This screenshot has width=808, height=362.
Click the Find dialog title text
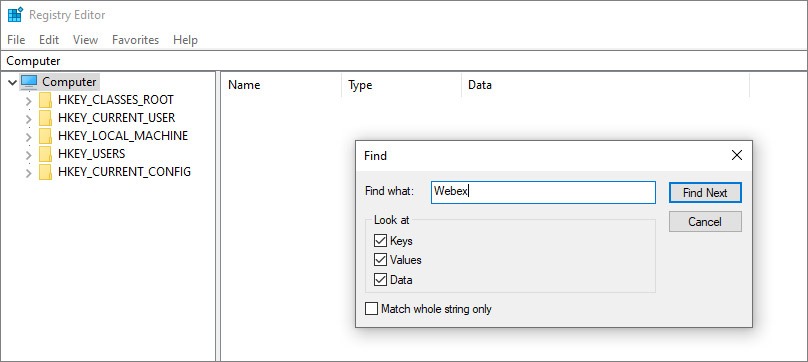click(375, 156)
